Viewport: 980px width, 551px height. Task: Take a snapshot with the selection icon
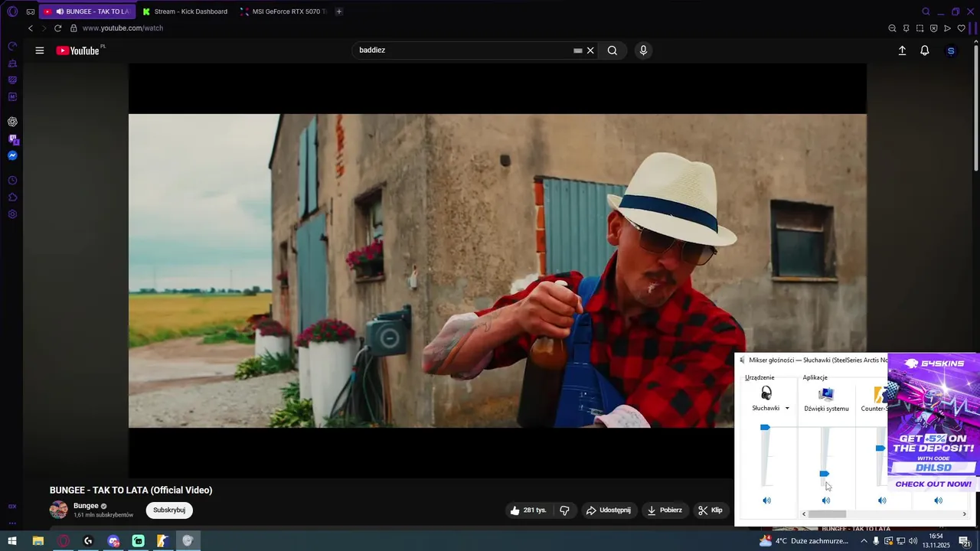920,28
